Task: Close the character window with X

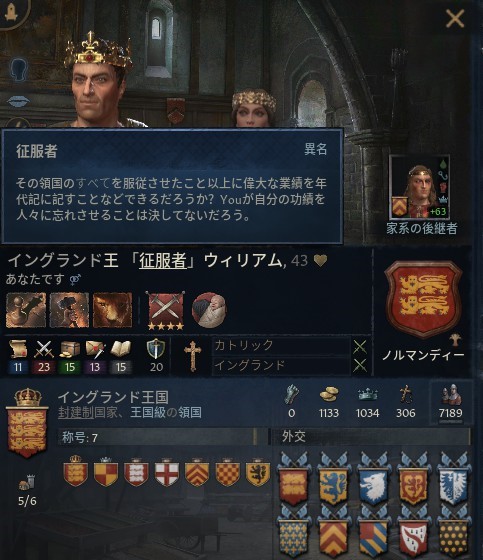Action: coord(455,18)
